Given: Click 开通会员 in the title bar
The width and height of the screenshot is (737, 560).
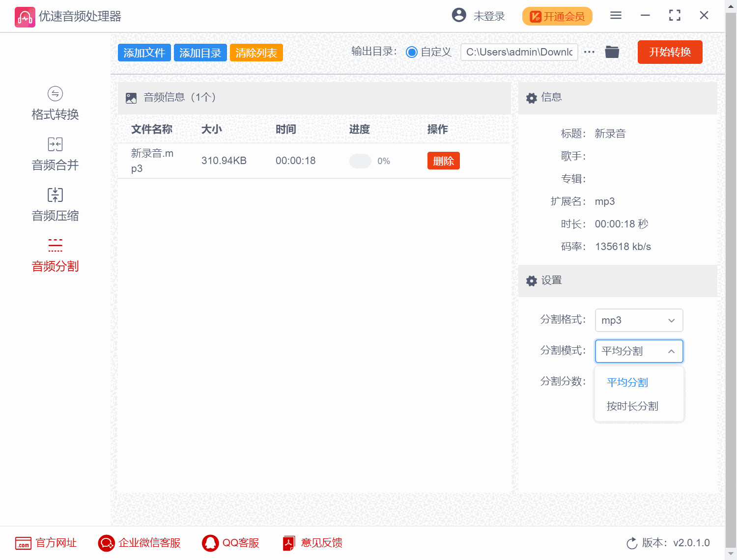Looking at the screenshot, I should (557, 16).
